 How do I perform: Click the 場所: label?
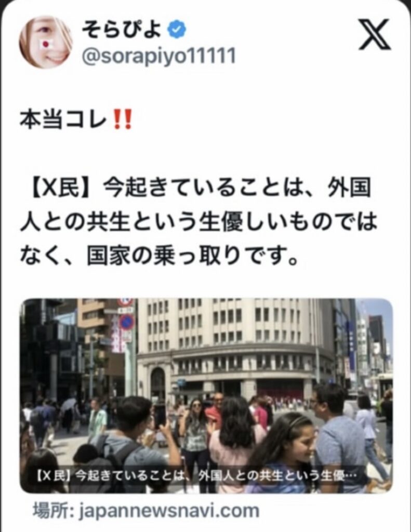(54, 510)
